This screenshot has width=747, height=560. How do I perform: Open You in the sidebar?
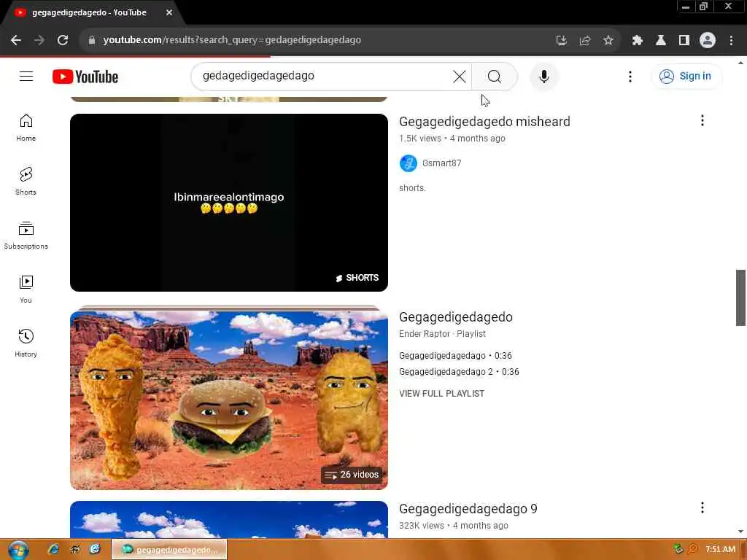point(26,289)
